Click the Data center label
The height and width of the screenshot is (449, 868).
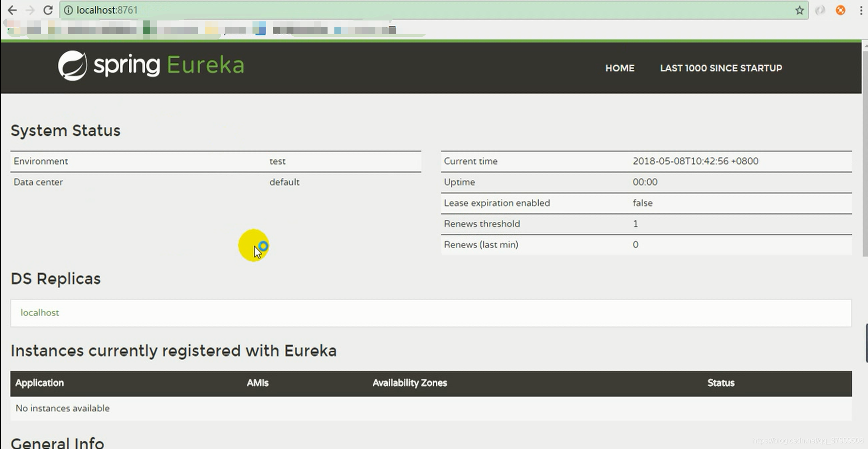(x=38, y=182)
